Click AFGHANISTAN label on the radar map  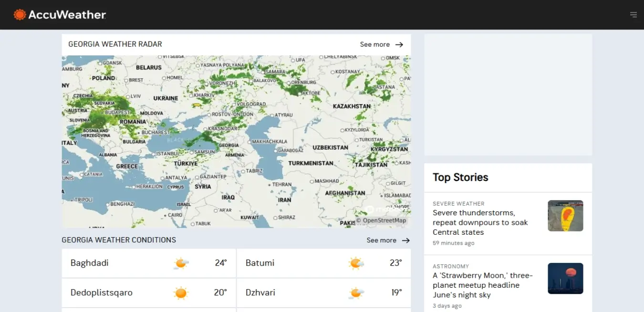(x=345, y=193)
